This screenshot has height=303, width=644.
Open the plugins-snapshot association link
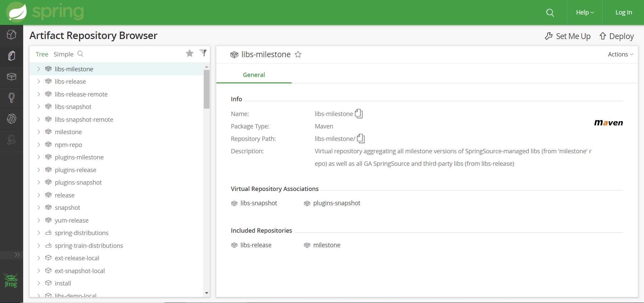pyautogui.click(x=336, y=203)
